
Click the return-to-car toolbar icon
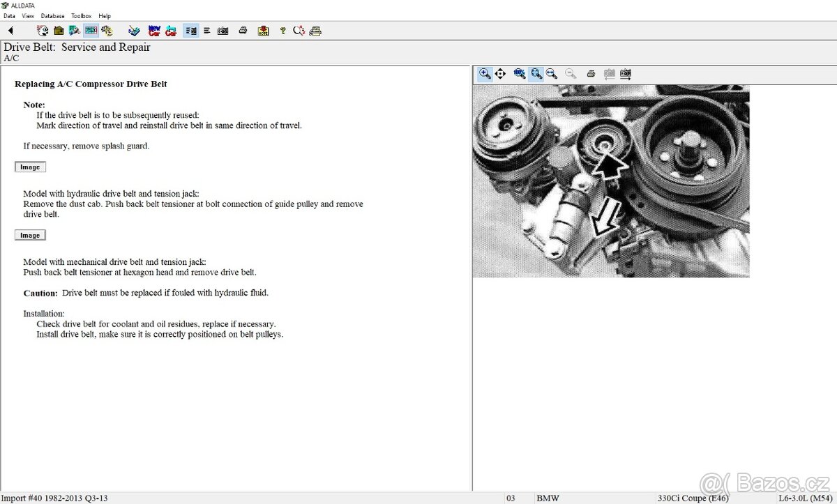pos(171,30)
